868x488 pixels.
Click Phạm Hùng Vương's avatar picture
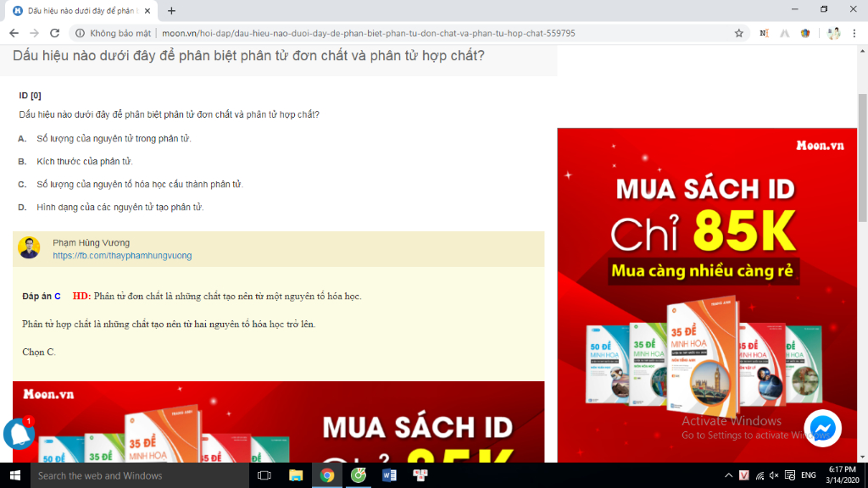coord(29,248)
